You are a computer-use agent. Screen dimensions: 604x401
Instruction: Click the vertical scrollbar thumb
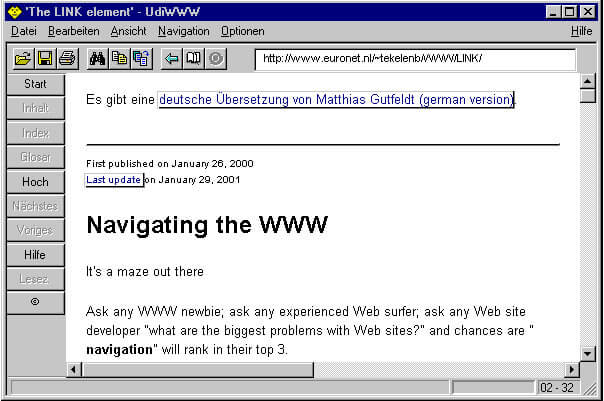pyautogui.click(x=587, y=96)
